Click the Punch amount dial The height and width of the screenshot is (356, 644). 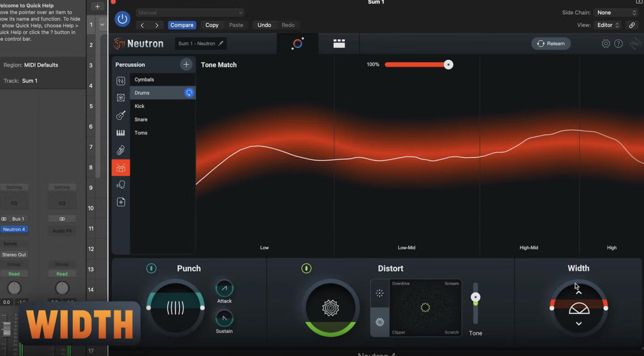(175, 308)
